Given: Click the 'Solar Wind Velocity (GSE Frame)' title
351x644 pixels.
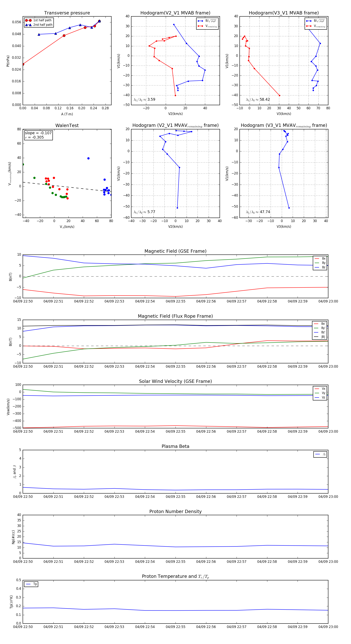Looking at the screenshot, I should [175, 382].
